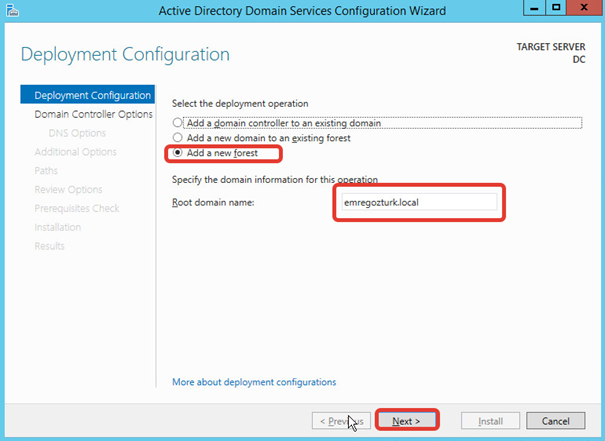The height and width of the screenshot is (441, 605).
Task: Maximize the wizard window
Action: [556, 8]
